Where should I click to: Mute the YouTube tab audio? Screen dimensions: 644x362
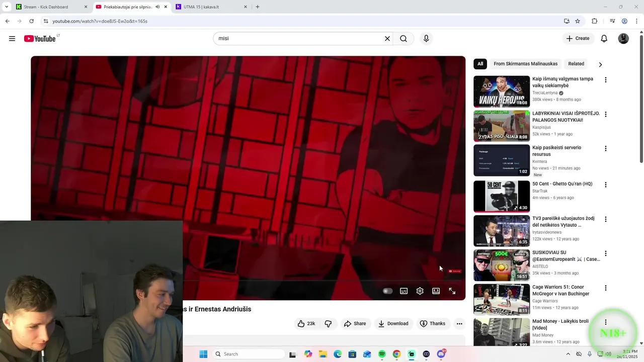pos(157,7)
